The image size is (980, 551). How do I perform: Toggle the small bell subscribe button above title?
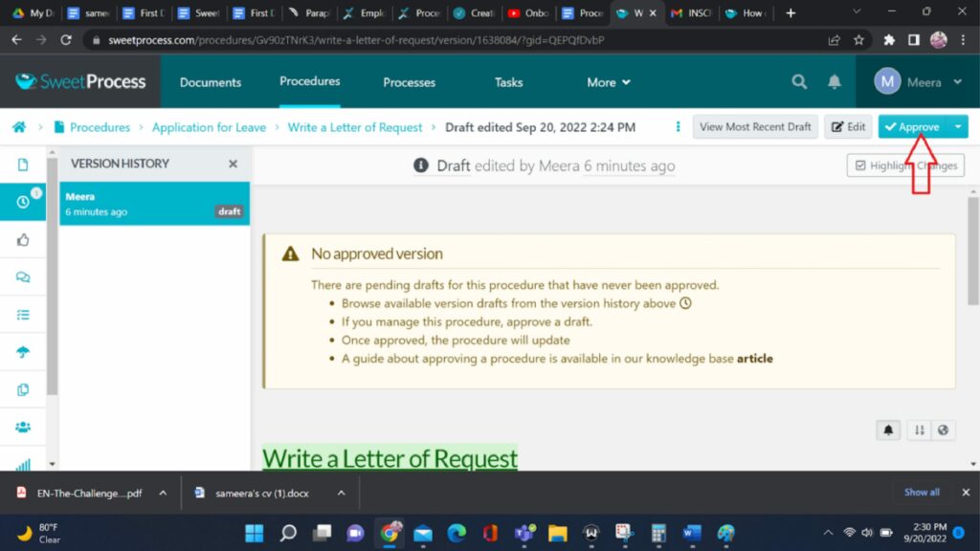pos(888,430)
